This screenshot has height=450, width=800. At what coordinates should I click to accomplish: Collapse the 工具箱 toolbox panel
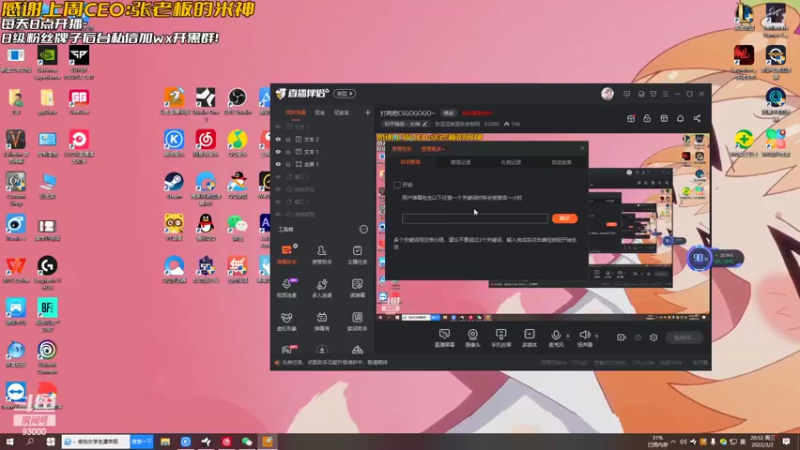(x=363, y=230)
